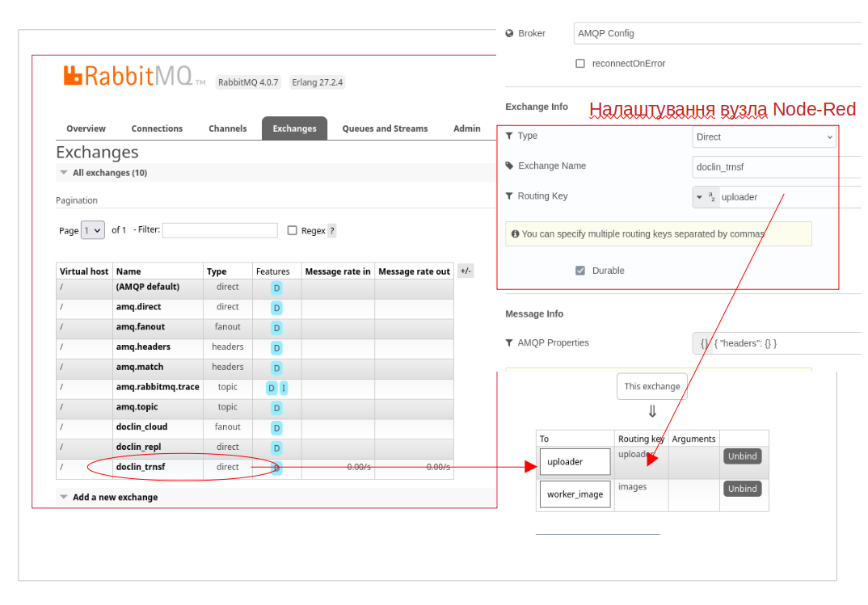Toggle the reconnectOnError checkbox
The image size is (868, 605).
tap(580, 64)
